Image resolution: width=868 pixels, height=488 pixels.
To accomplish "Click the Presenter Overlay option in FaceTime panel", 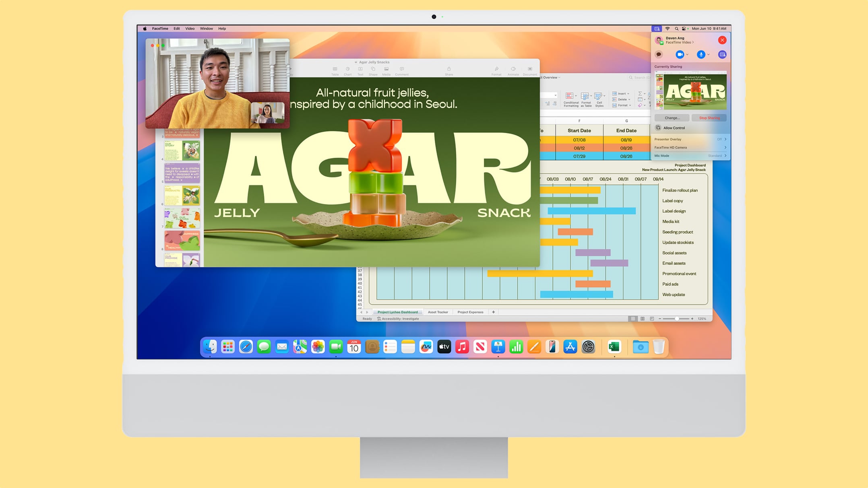I will coord(688,139).
